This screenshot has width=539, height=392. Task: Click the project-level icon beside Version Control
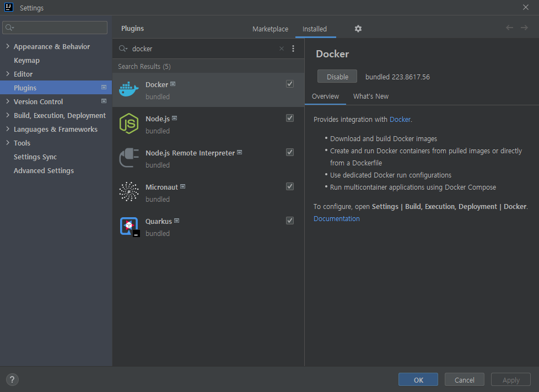coord(104,101)
